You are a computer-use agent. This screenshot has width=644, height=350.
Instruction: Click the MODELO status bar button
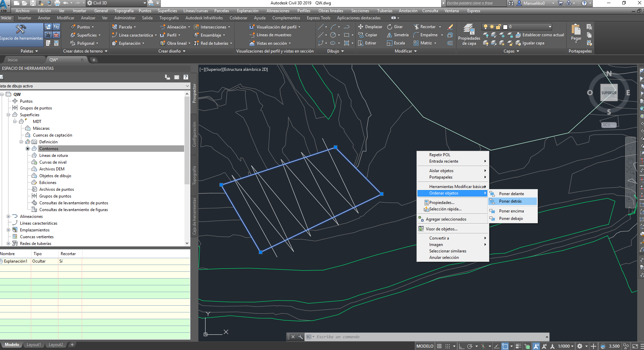point(425,346)
